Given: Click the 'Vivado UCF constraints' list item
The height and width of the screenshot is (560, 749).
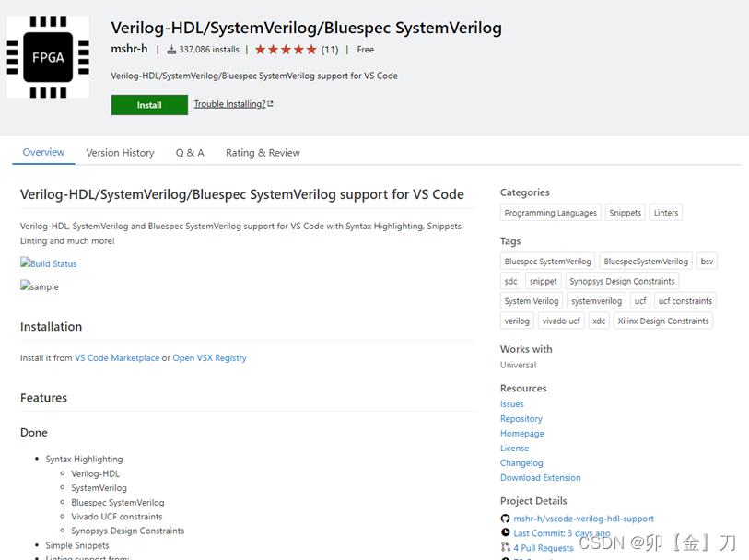Looking at the screenshot, I should [117, 517].
